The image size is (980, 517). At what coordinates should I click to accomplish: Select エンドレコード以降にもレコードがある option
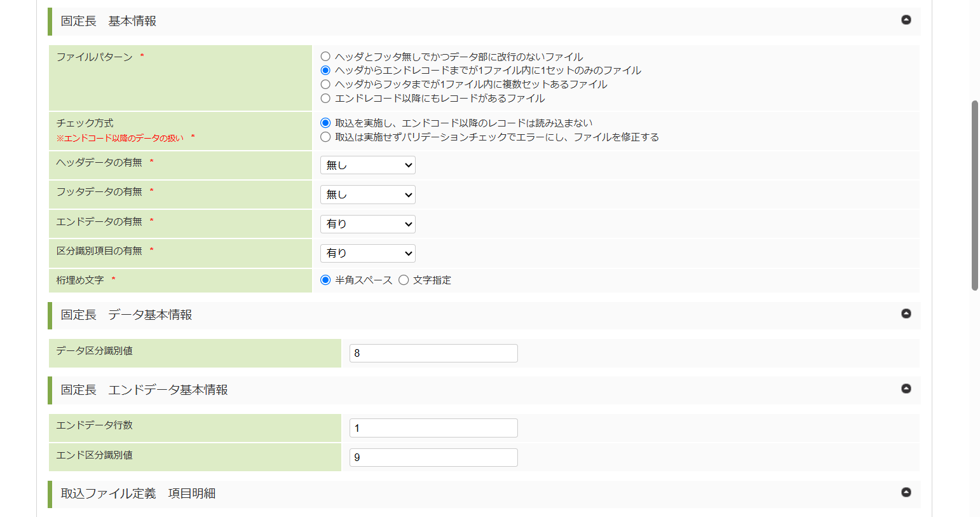325,98
